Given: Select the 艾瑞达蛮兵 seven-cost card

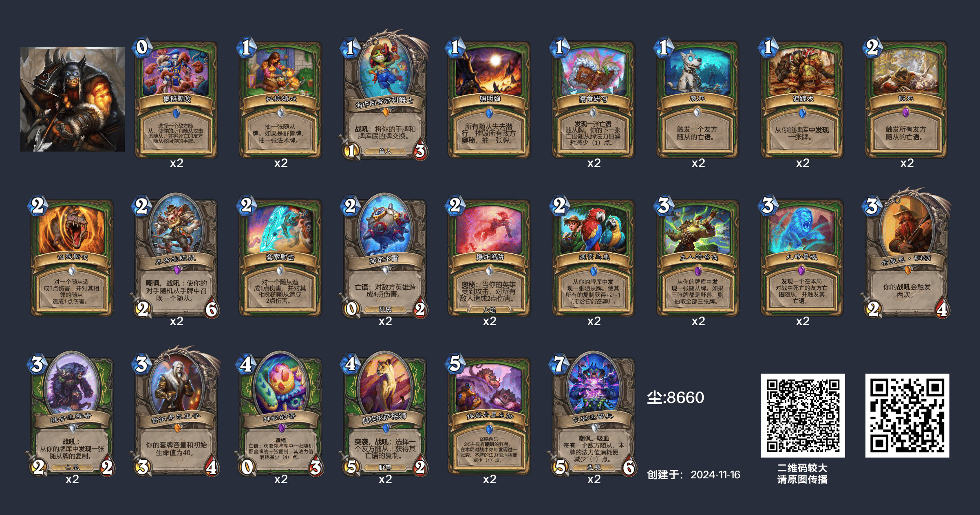Looking at the screenshot, I should click(x=594, y=414).
